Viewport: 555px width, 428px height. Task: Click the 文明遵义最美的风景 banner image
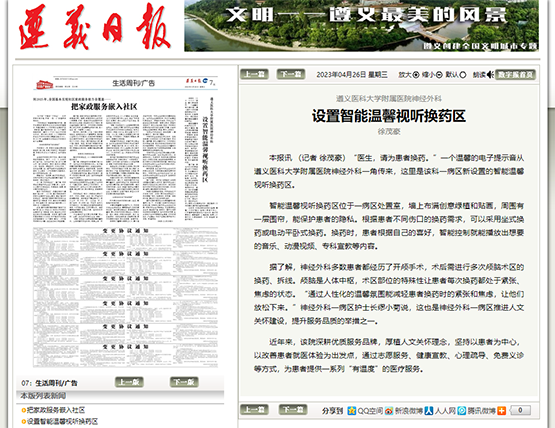point(361,25)
